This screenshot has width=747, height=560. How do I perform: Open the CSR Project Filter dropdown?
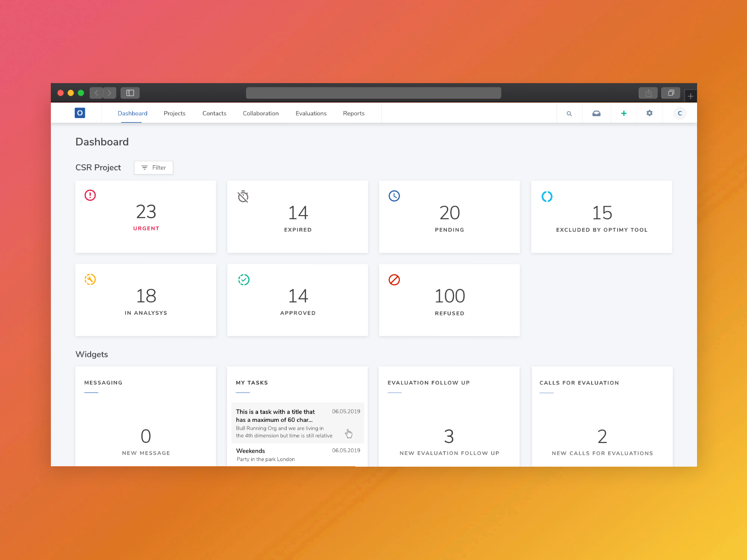(x=154, y=168)
